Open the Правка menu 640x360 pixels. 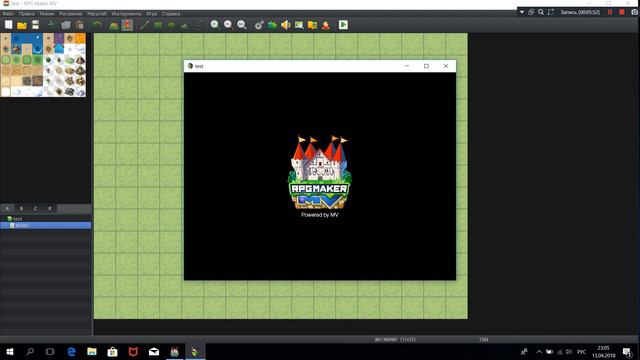(x=27, y=13)
